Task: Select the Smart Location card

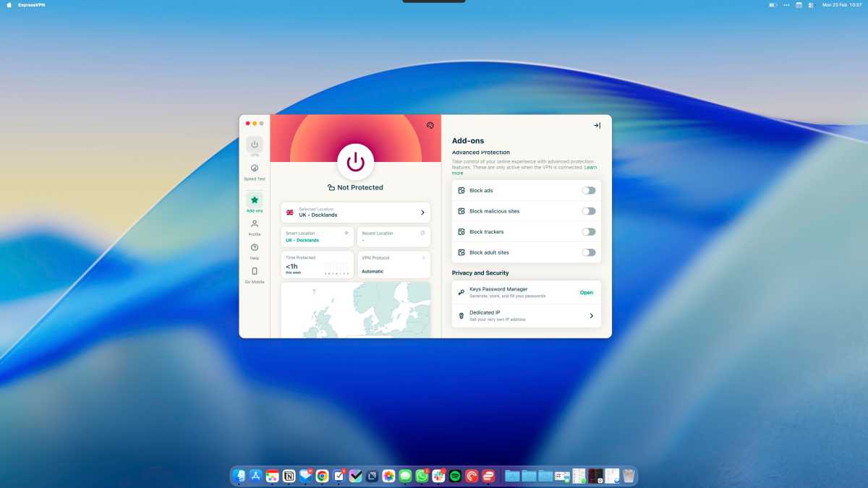Action: [318, 237]
